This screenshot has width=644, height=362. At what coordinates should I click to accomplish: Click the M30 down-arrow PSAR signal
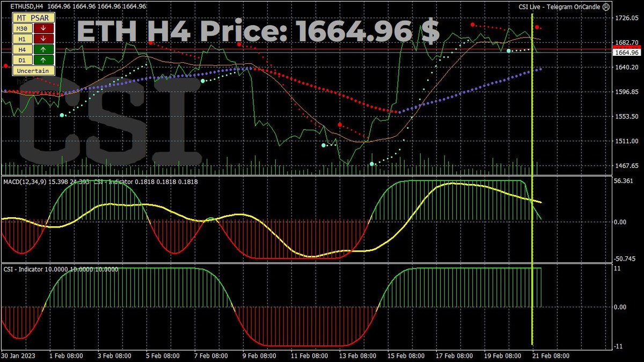[43, 28]
